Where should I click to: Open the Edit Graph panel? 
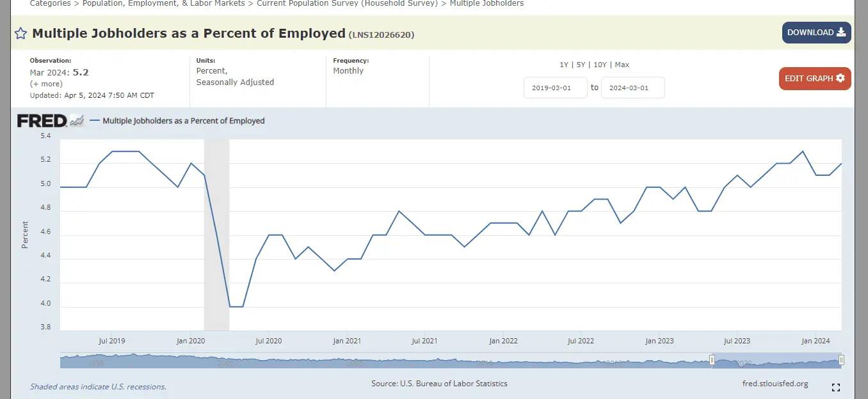(814, 79)
